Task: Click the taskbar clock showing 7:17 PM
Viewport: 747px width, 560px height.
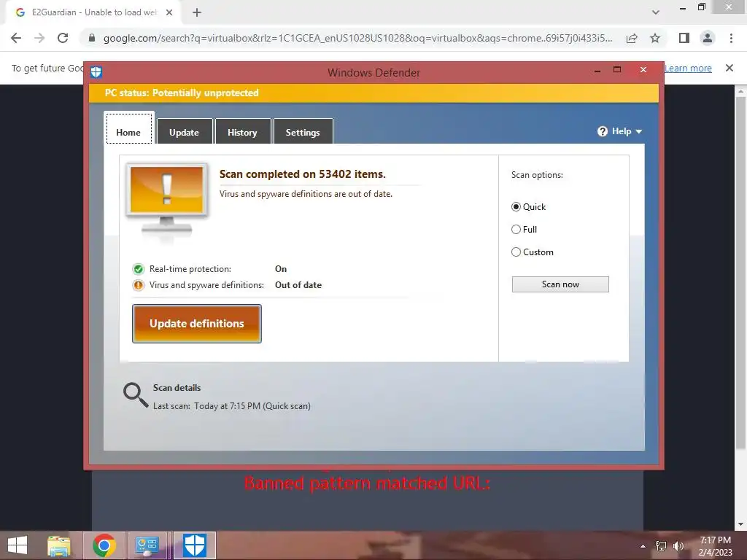Action: (715, 546)
